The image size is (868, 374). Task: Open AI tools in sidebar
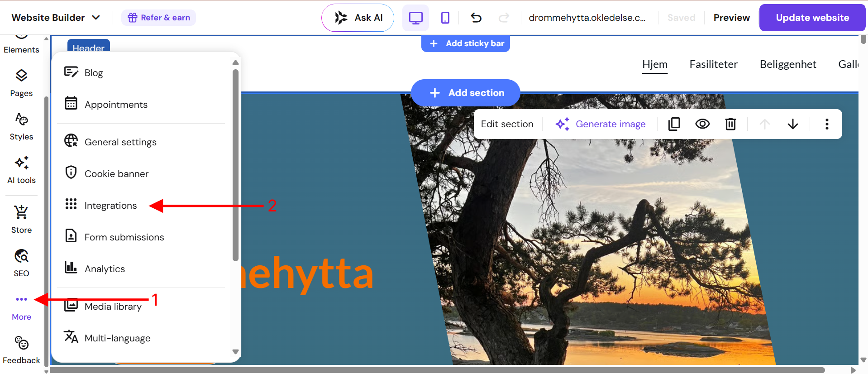pos(21,170)
